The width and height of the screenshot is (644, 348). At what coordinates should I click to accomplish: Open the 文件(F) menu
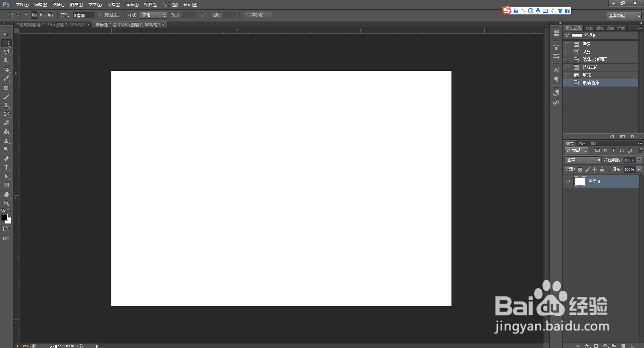22,5
